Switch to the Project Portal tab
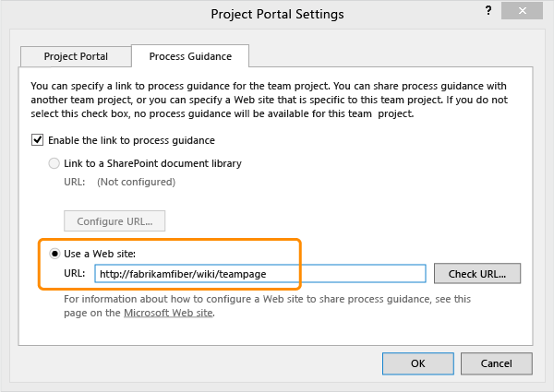The height and width of the screenshot is (392, 554). tap(75, 56)
